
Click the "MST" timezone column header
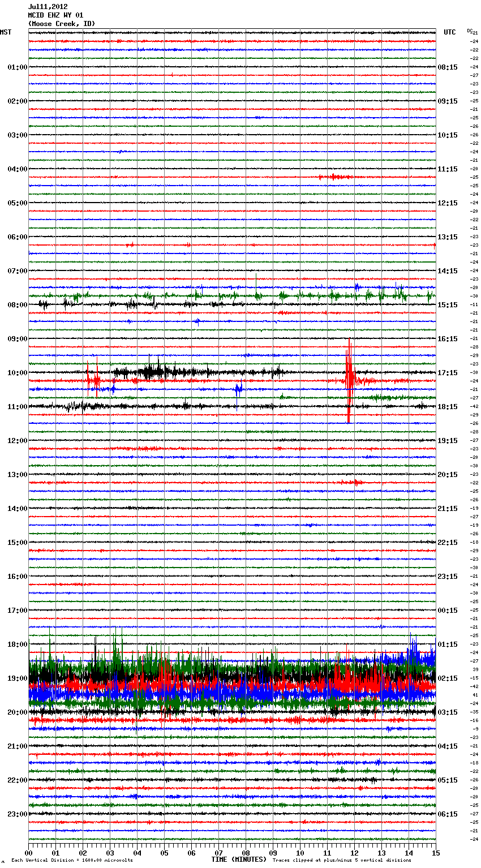[6, 32]
